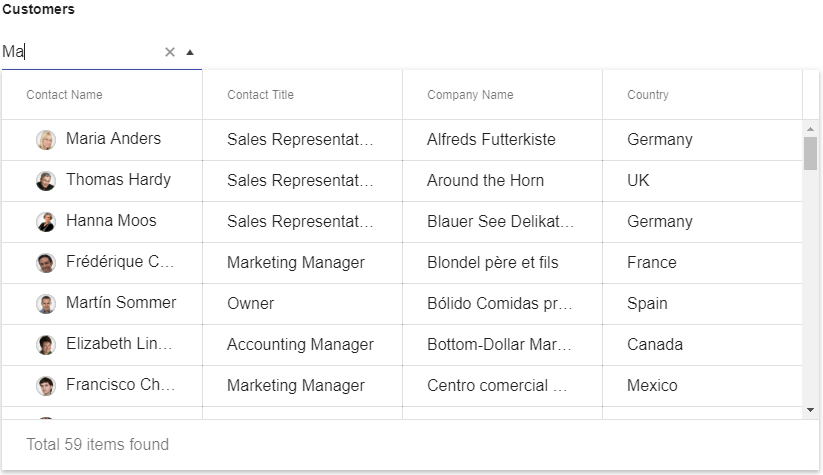Focus the Customers search input field
This screenshot has height=475, width=823.
tap(81, 52)
